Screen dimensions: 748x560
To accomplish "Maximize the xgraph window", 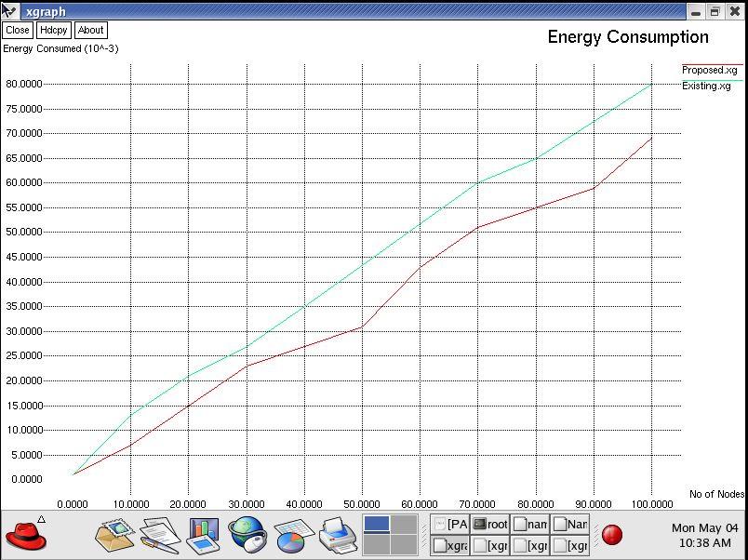I will pos(715,11).
